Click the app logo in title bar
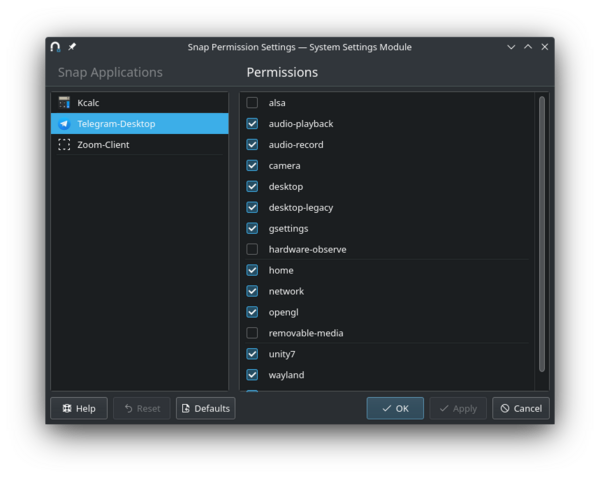Image resolution: width=600 pixels, height=478 pixels. [56, 47]
